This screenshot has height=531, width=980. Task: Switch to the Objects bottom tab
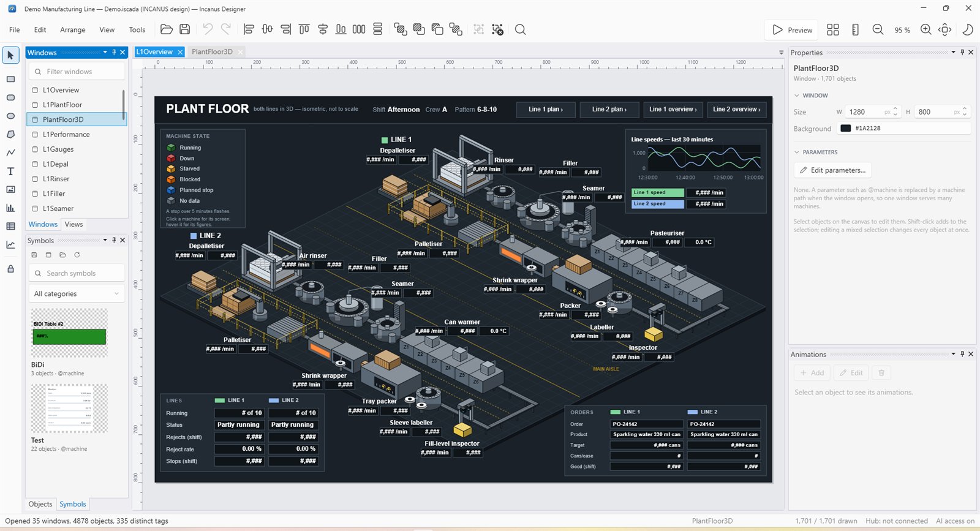pos(40,504)
